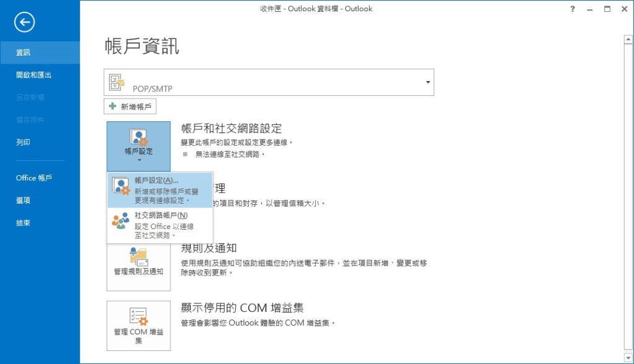Screen dimensions: 634x364
Task: Open 開啟和匯出 in sidebar
Action: click(x=33, y=75)
